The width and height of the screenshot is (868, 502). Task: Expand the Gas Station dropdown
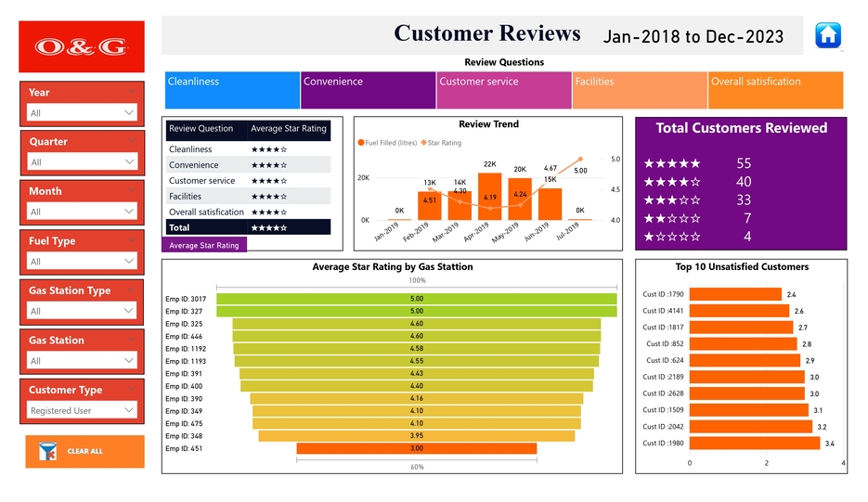[82, 360]
